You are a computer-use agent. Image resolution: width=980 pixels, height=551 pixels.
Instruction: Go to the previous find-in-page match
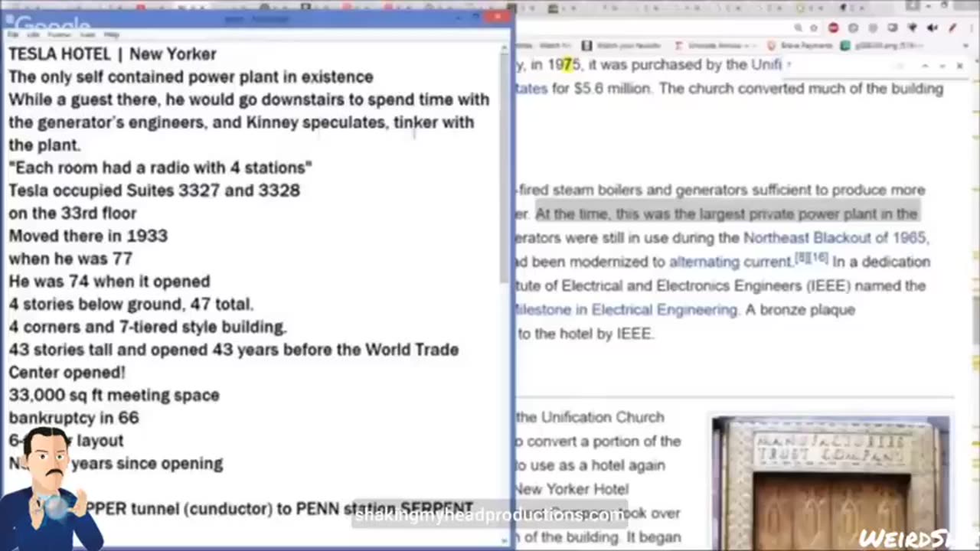(925, 66)
